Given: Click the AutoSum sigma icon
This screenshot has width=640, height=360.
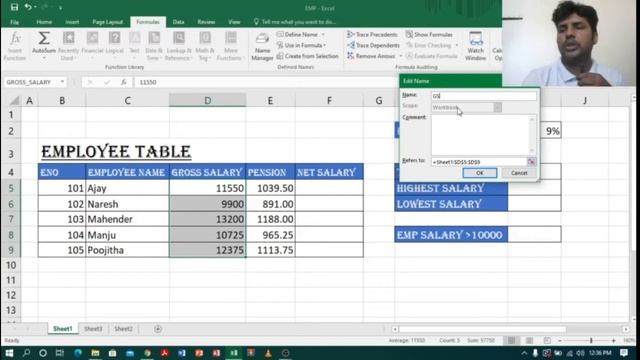Looking at the screenshot, I should 44,39.
